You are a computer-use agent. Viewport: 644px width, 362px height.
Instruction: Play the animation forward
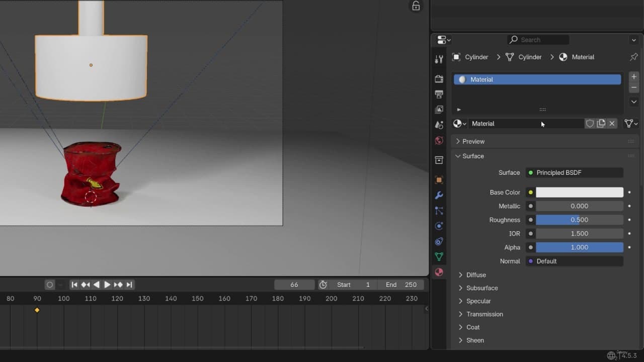tap(107, 285)
